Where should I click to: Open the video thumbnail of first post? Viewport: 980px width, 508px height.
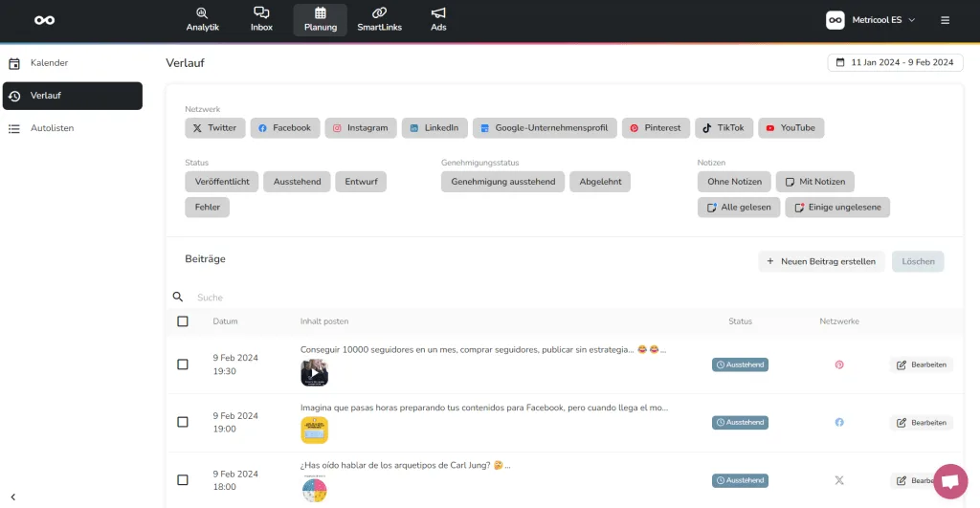click(x=314, y=373)
